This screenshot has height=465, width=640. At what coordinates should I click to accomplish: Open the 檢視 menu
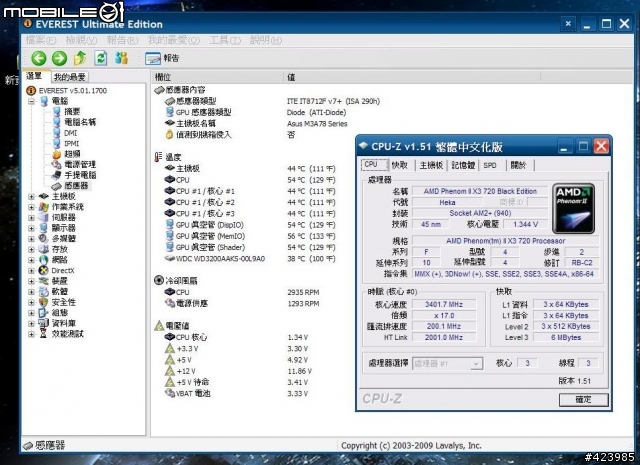tap(81, 40)
